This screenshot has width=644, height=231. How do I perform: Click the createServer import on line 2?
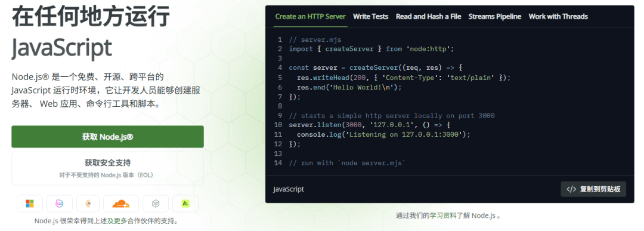tap(349, 49)
